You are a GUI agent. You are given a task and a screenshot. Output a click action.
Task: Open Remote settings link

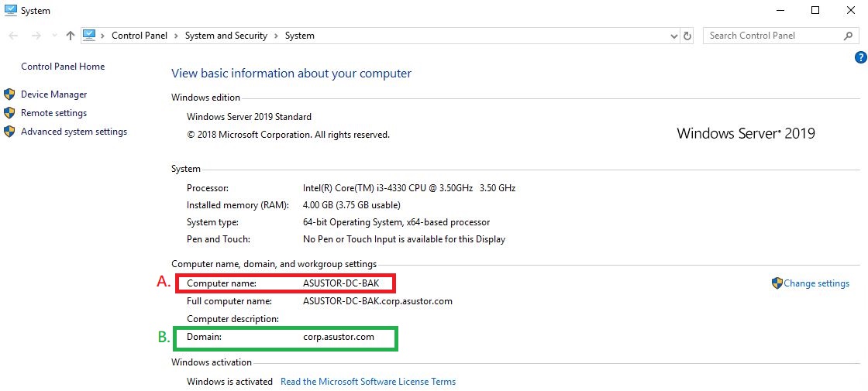pyautogui.click(x=53, y=113)
